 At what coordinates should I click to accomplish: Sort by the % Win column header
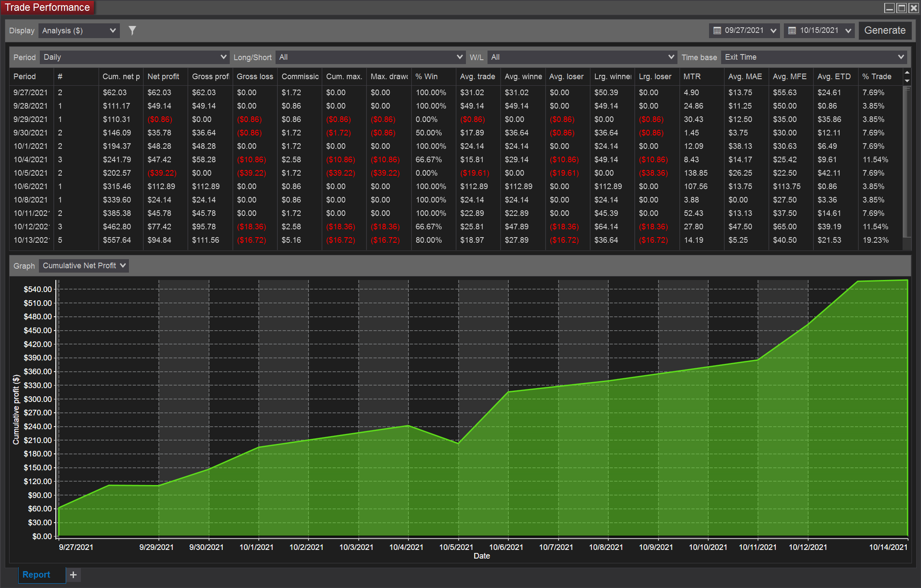click(427, 77)
